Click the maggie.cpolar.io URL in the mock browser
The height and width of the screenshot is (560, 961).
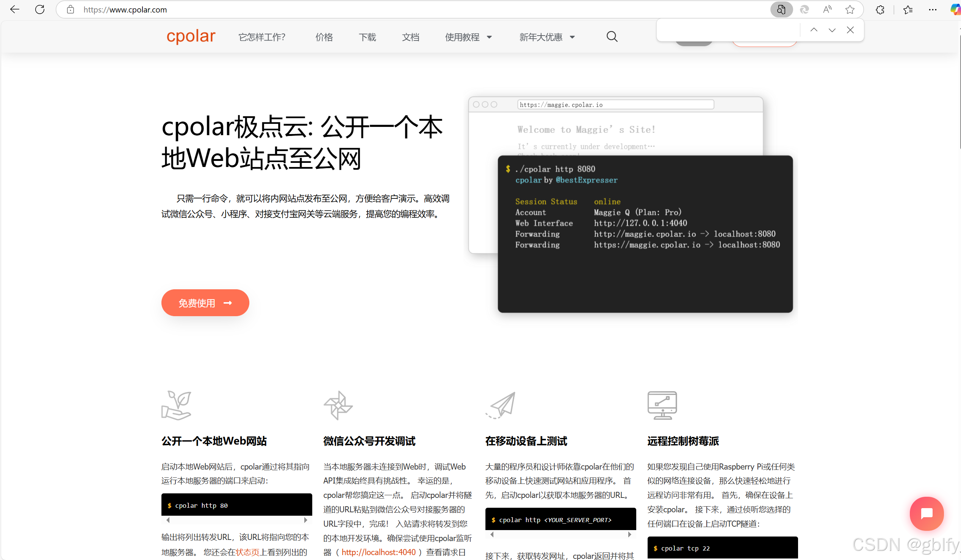pos(615,105)
